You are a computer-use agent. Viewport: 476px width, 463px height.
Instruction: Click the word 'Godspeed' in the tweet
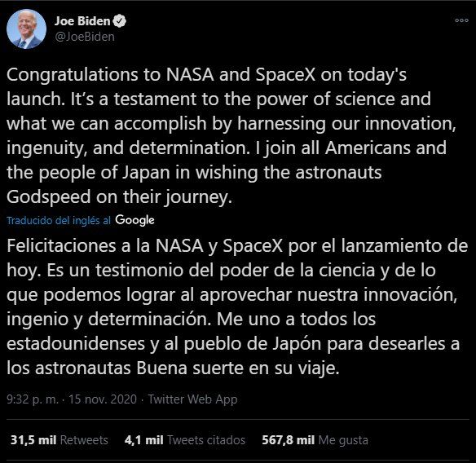[x=49, y=197]
